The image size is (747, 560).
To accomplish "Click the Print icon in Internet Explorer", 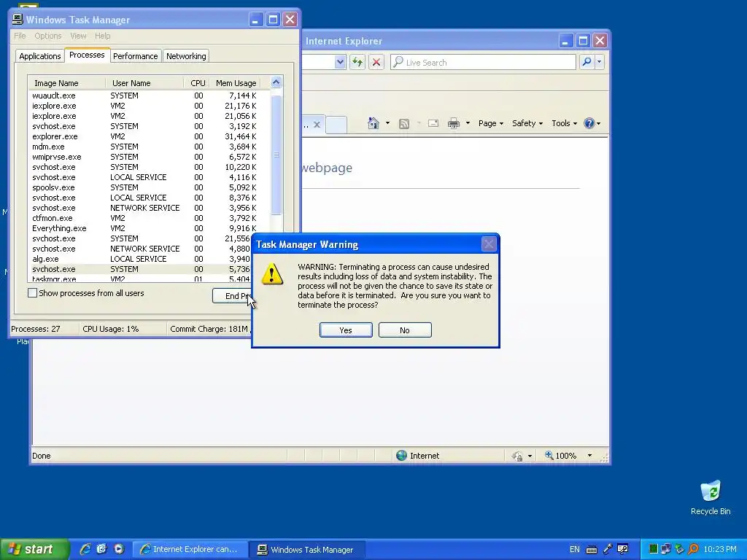I will click(454, 123).
